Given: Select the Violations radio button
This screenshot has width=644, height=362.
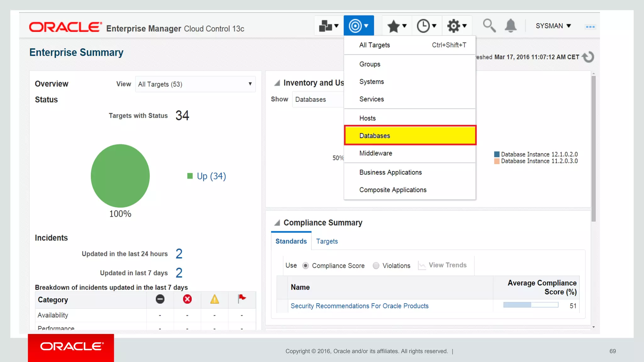Looking at the screenshot, I should click(376, 266).
